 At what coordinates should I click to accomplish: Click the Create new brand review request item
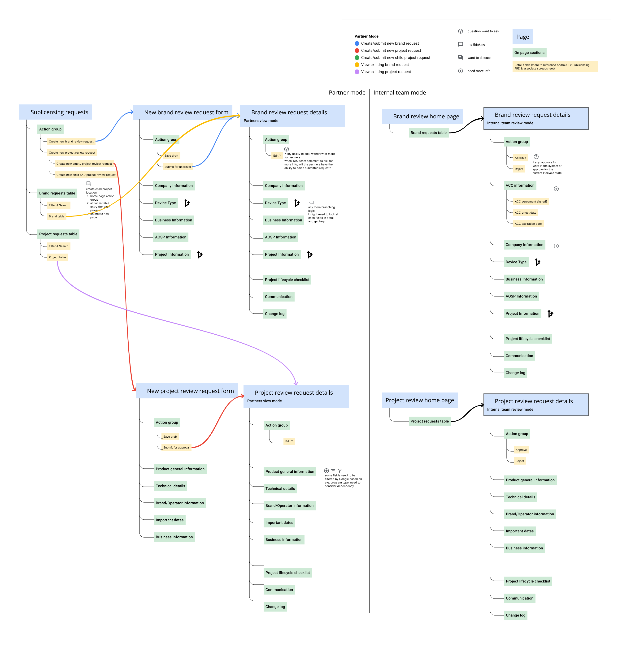[71, 141]
